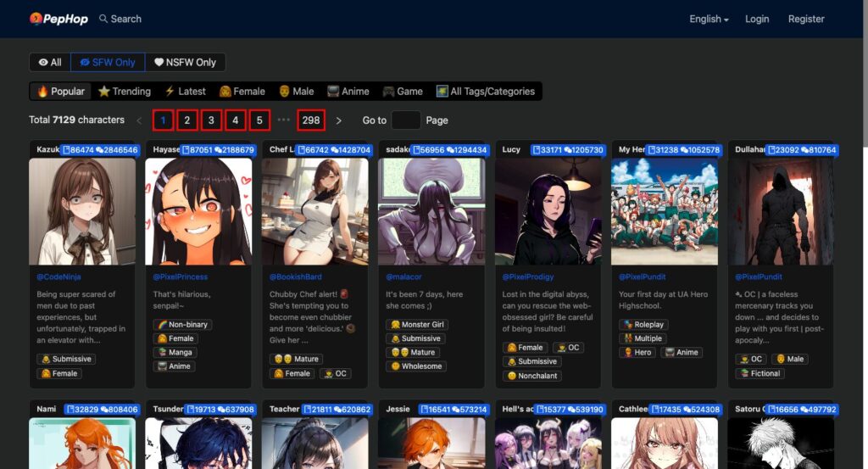The width and height of the screenshot is (868, 469).
Task: Visit @BookishBard creator profile
Action: [x=296, y=276]
